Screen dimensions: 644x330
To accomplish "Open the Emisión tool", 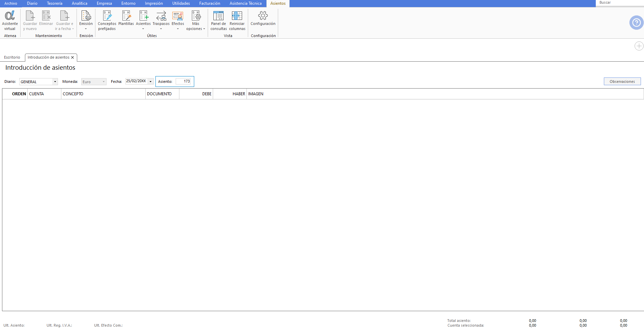I will pos(86,18).
